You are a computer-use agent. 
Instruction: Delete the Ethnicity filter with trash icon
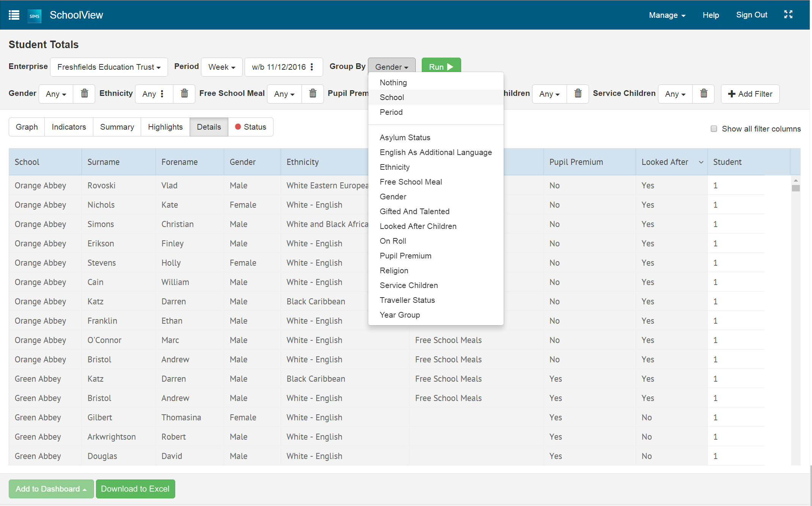184,94
